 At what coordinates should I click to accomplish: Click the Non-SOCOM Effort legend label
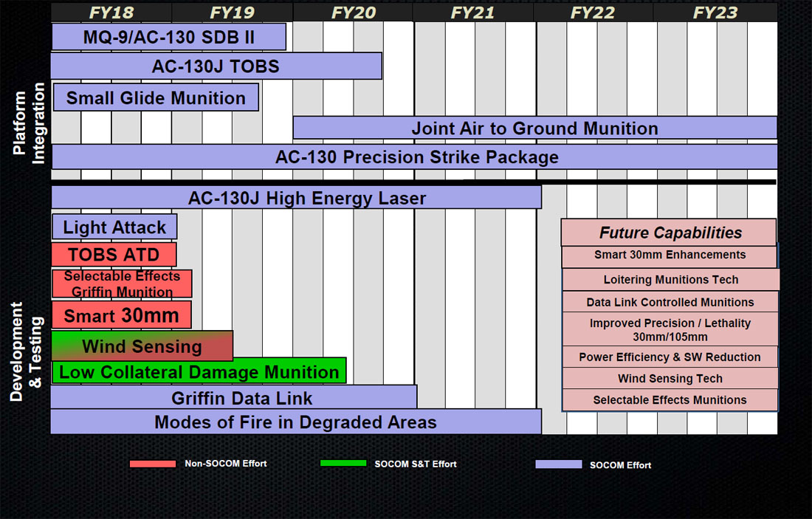226,464
